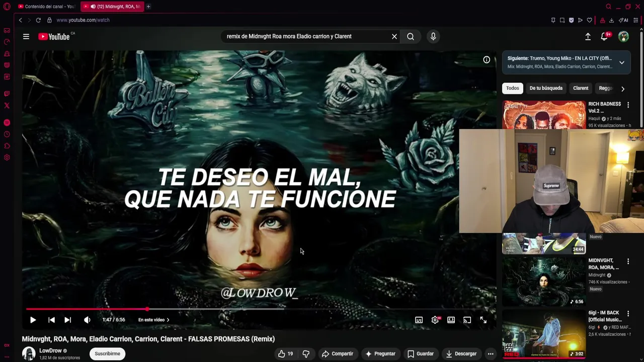This screenshot has height=362, width=644.
Task: Clear the search box with the X
Action: pyautogui.click(x=394, y=36)
